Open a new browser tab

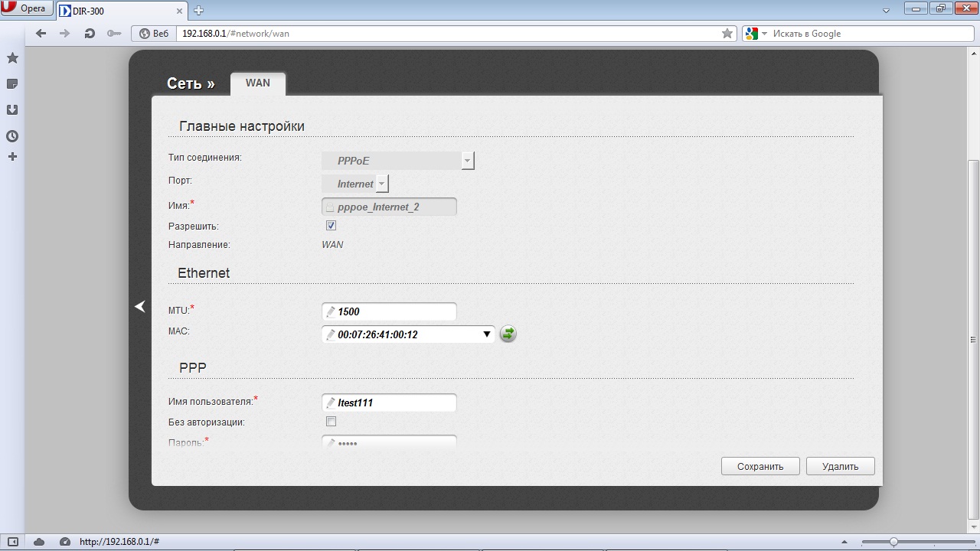(x=199, y=11)
